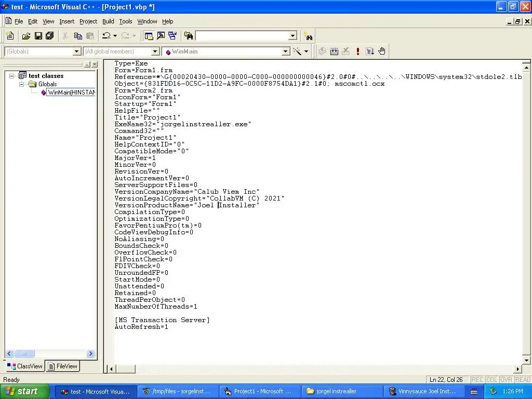Execute program with red exclamation icon
Viewport: 532px width, 399px height.
(x=357, y=51)
